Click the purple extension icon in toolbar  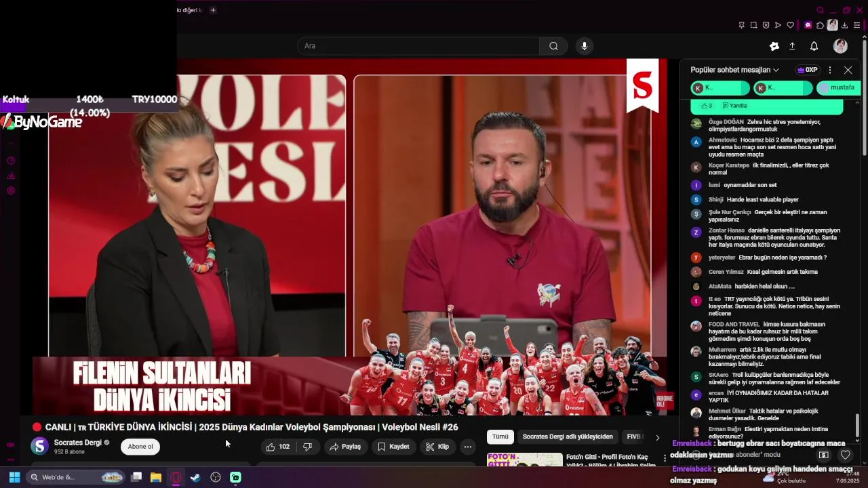808,25
